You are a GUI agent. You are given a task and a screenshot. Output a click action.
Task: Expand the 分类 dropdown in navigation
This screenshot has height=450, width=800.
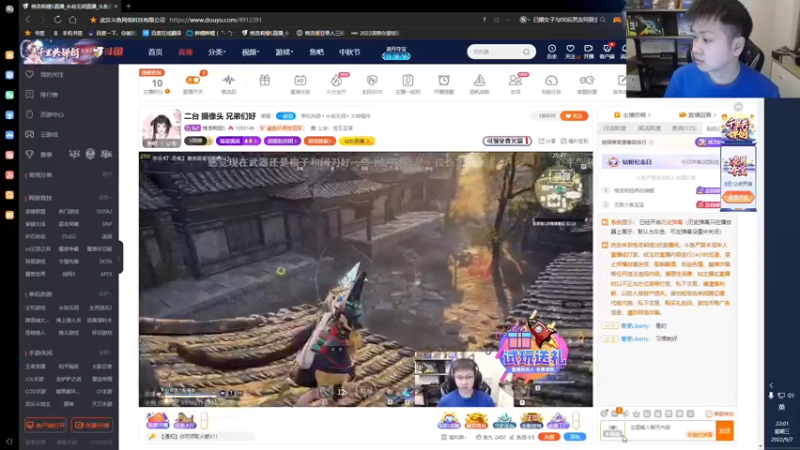(217, 52)
